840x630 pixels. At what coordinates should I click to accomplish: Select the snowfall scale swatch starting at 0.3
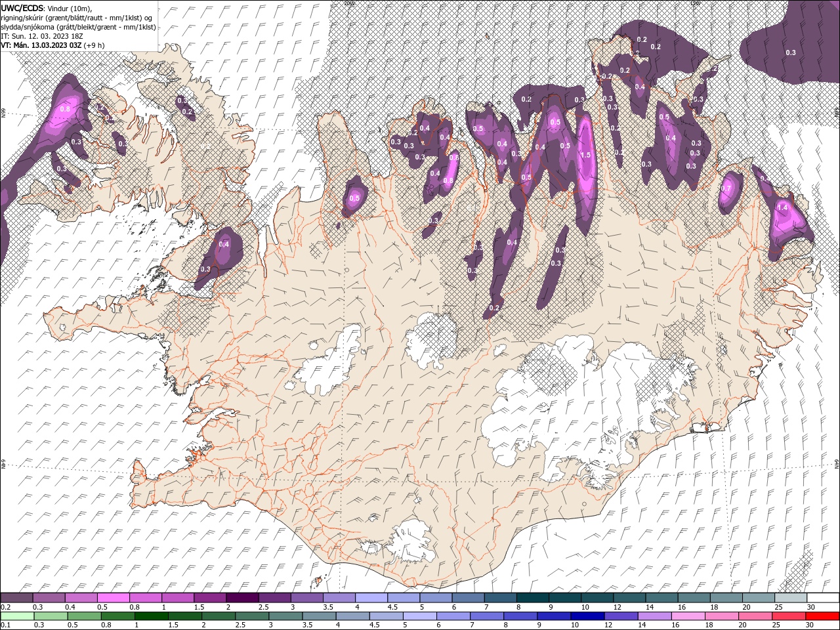click(x=49, y=598)
